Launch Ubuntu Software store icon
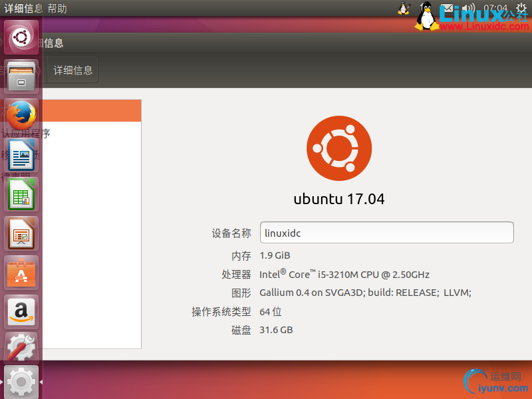This screenshot has height=399, width=532. point(21,273)
